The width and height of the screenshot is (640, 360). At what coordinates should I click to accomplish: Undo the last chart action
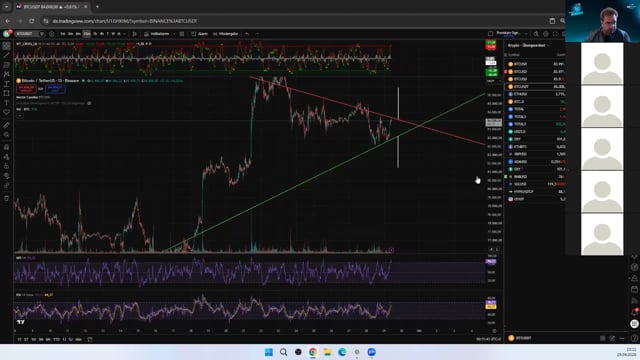tap(247, 34)
